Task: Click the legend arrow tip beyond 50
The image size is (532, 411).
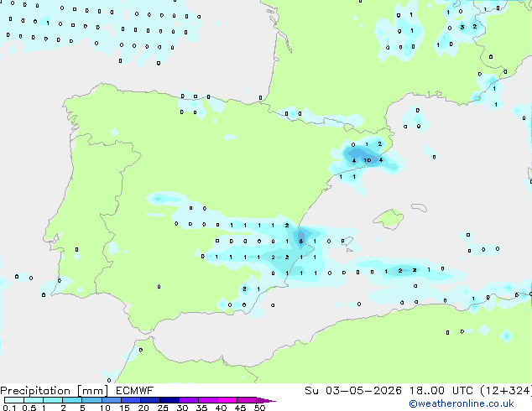Action: click(266, 400)
